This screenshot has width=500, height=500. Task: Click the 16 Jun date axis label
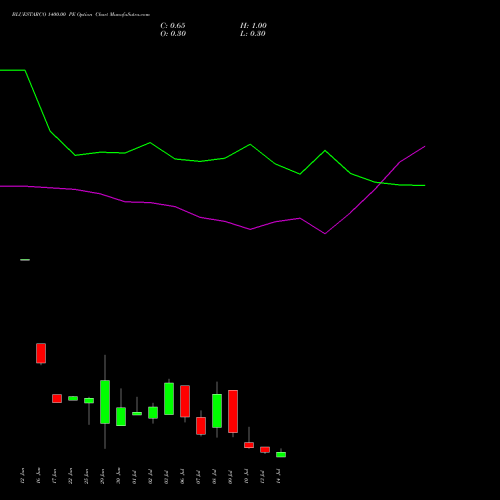(38, 476)
